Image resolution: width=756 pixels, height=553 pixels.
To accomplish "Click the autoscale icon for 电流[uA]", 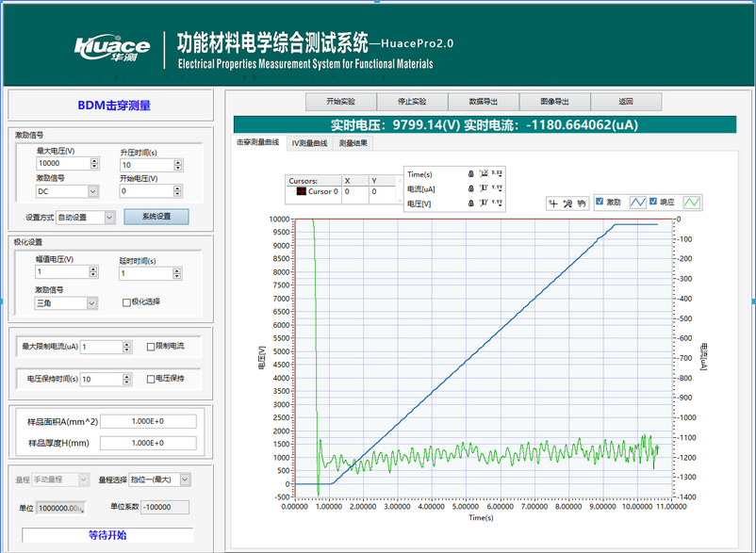I will pyautogui.click(x=484, y=188).
